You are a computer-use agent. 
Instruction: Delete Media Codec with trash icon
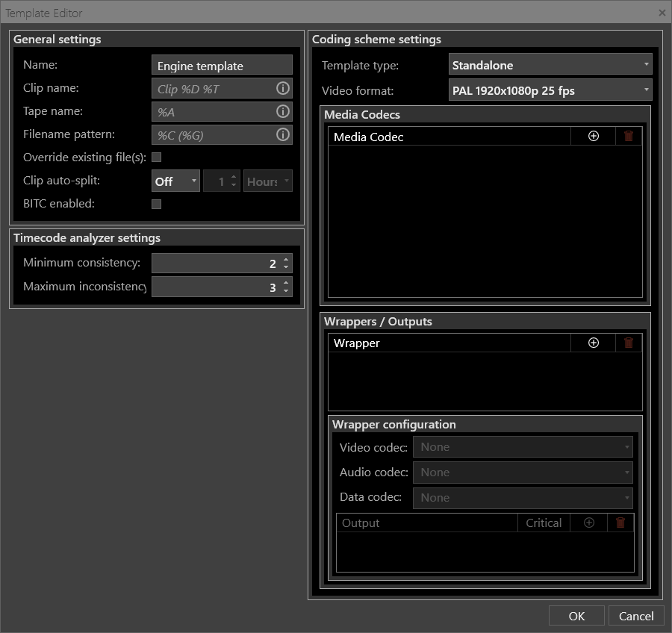click(628, 137)
